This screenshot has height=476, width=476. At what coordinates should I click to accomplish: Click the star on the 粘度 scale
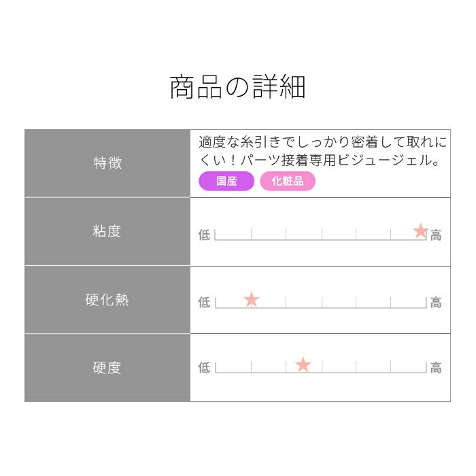pyautogui.click(x=421, y=231)
